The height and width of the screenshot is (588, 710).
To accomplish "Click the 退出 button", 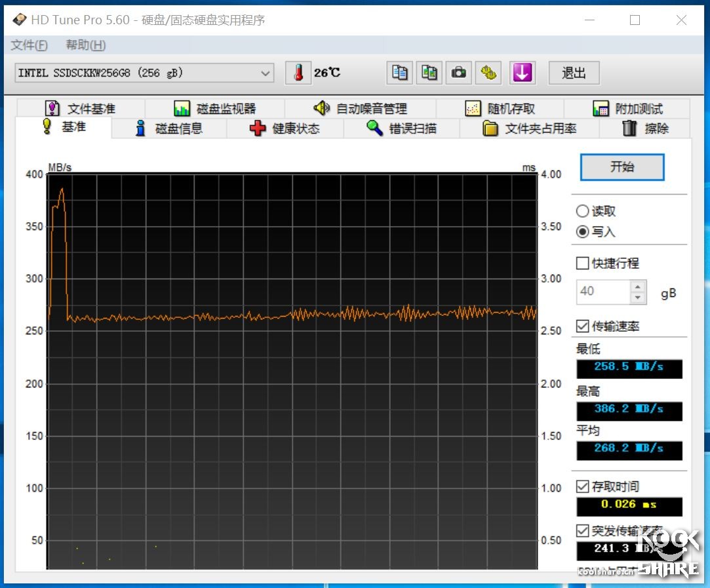I will point(574,73).
